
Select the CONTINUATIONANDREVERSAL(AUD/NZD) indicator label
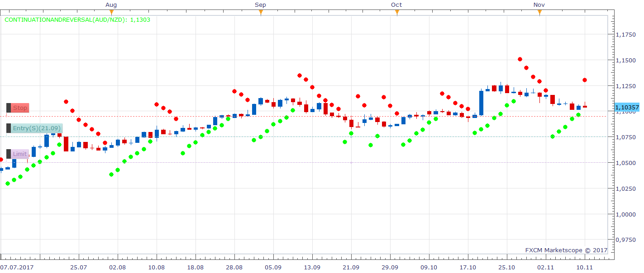click(77, 20)
